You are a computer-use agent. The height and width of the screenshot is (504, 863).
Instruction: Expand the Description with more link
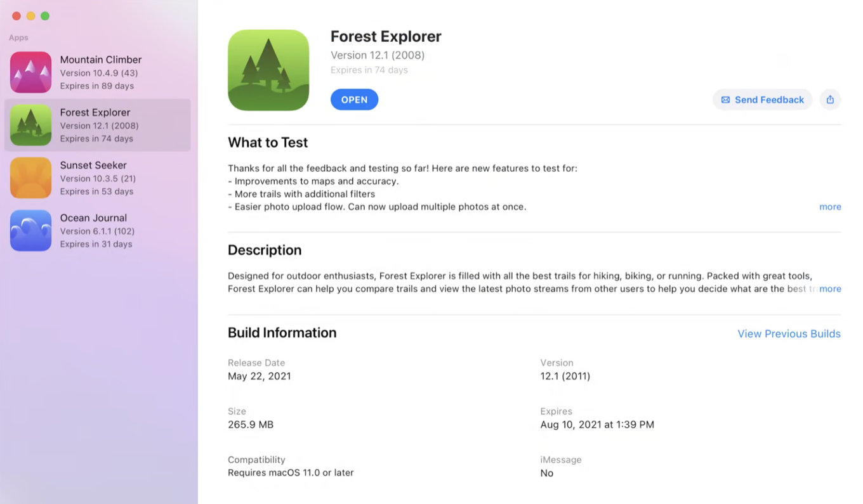pos(830,289)
